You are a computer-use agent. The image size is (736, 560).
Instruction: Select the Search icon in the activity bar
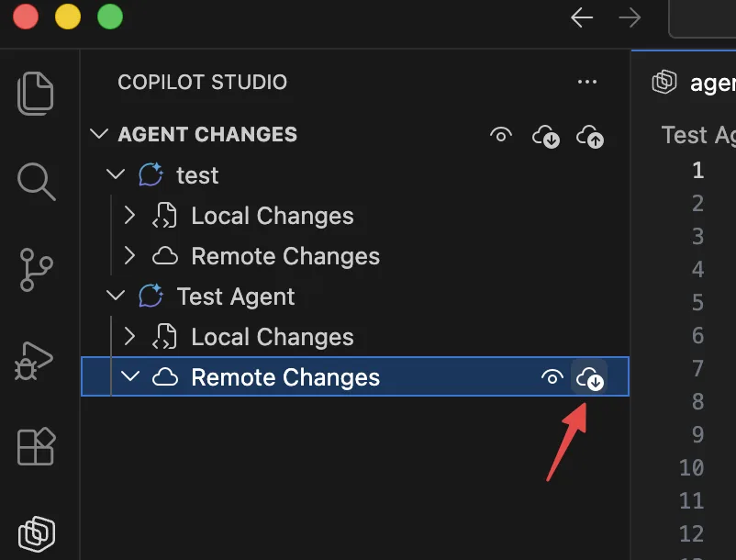coord(36,182)
